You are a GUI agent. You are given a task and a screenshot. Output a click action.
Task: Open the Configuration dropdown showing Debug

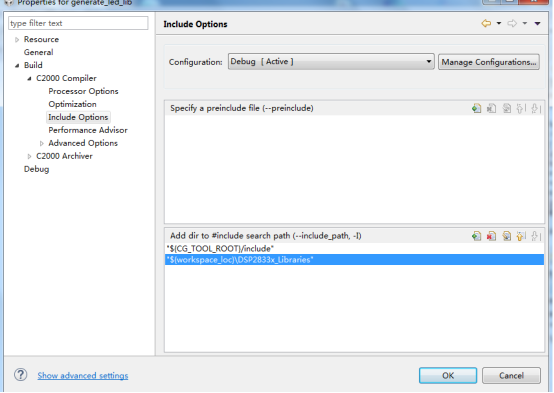click(331, 62)
